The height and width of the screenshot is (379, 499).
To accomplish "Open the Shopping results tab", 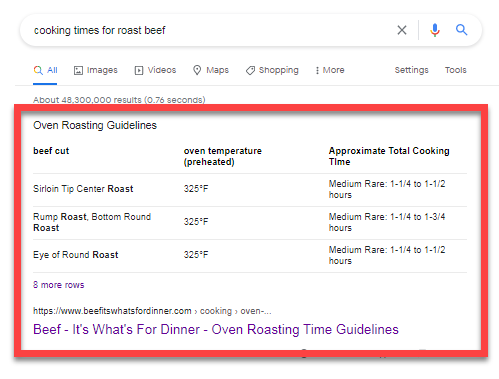I will pyautogui.click(x=272, y=70).
